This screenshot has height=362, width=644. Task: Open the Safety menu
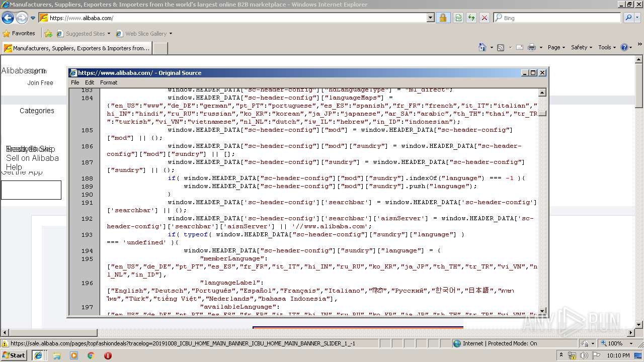click(582, 47)
